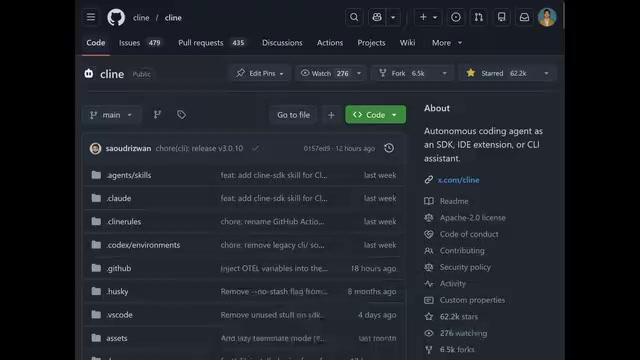Open the Contributing link
This screenshot has width=640, height=360.
click(x=462, y=251)
